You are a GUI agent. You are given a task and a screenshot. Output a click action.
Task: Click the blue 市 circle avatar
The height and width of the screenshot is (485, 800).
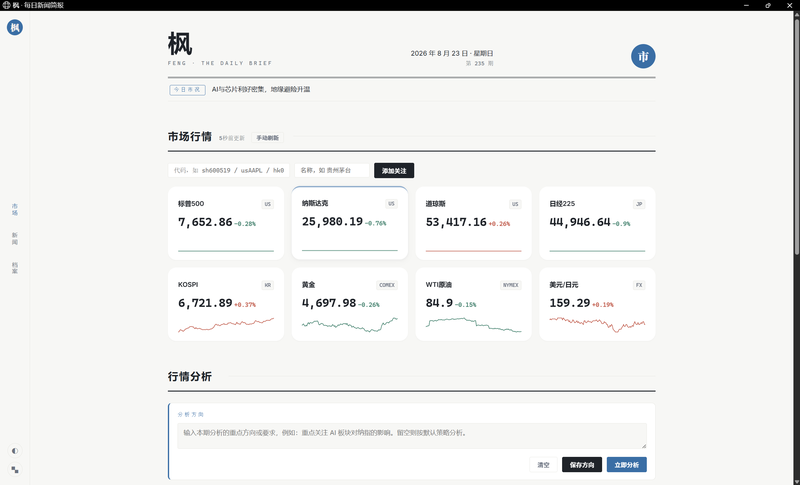pos(643,56)
